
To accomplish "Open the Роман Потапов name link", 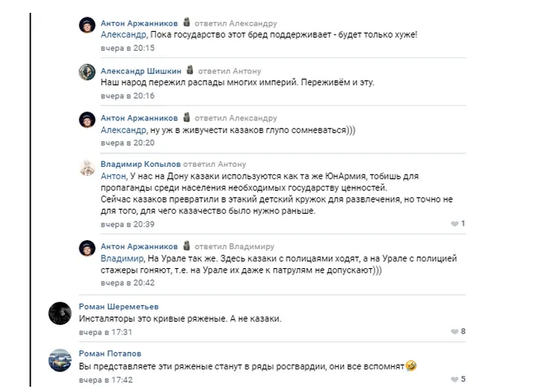I will coord(110,353).
